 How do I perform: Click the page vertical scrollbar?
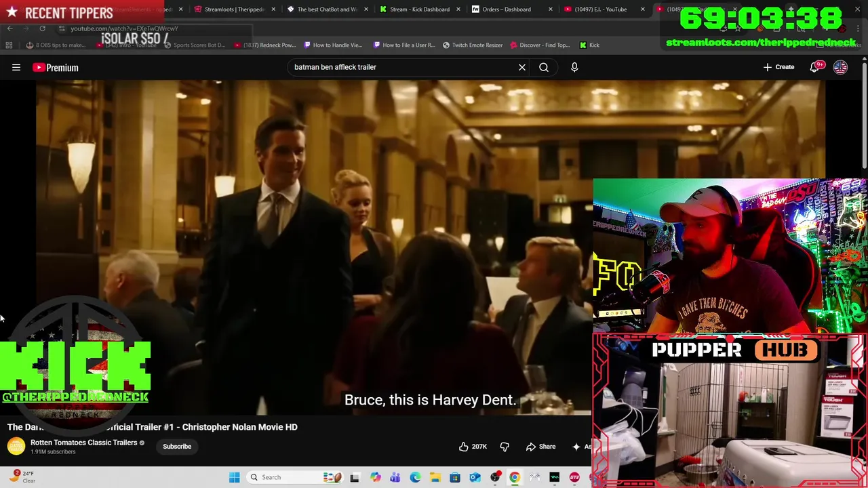click(x=864, y=115)
